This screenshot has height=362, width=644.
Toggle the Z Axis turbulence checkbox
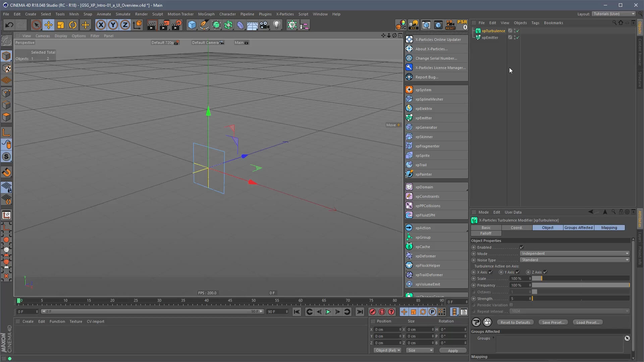click(545, 272)
